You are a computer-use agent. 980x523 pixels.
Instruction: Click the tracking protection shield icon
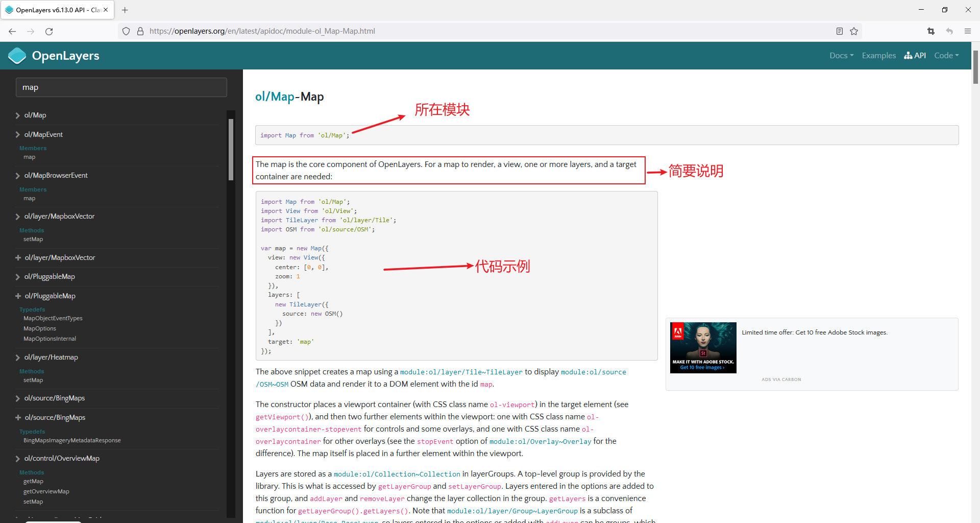[x=126, y=31]
